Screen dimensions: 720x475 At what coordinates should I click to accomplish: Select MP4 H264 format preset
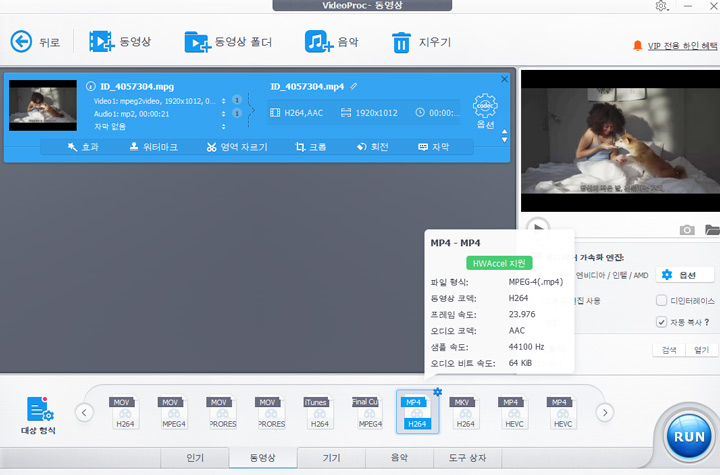[x=417, y=413]
